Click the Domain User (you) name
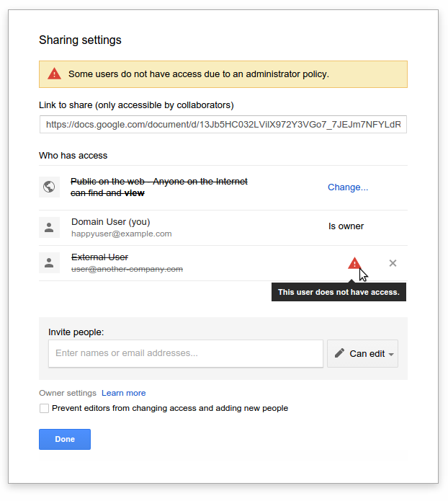This screenshot has height=501, width=448. pyautogui.click(x=110, y=222)
